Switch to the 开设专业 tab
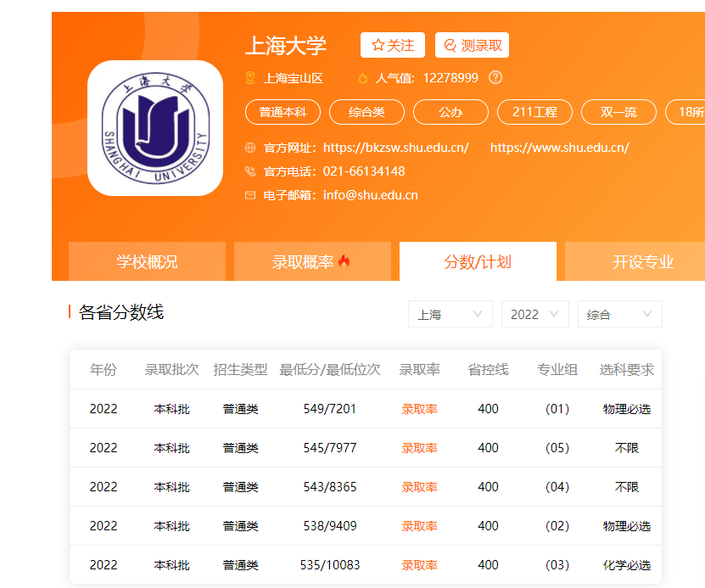Screen dimensions: 705x588 635,261
